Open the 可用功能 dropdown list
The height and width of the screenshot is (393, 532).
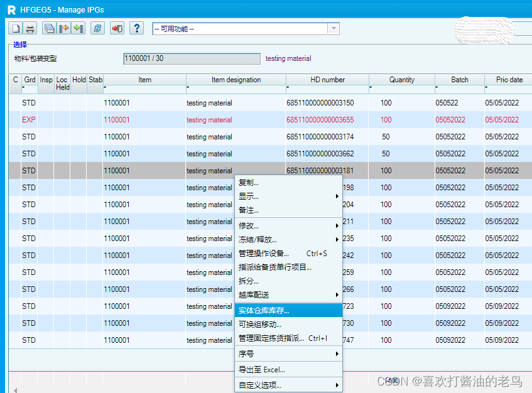[332, 28]
